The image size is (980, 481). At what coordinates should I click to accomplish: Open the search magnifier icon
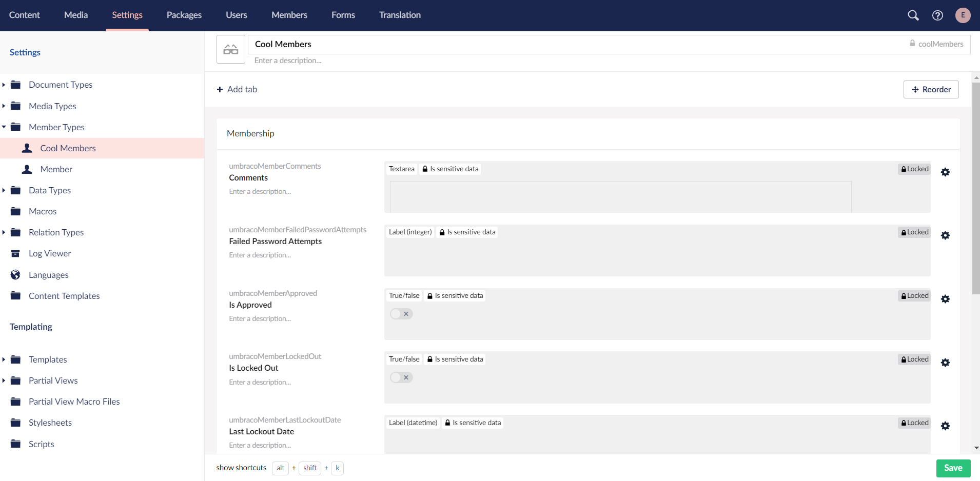[x=913, y=15]
